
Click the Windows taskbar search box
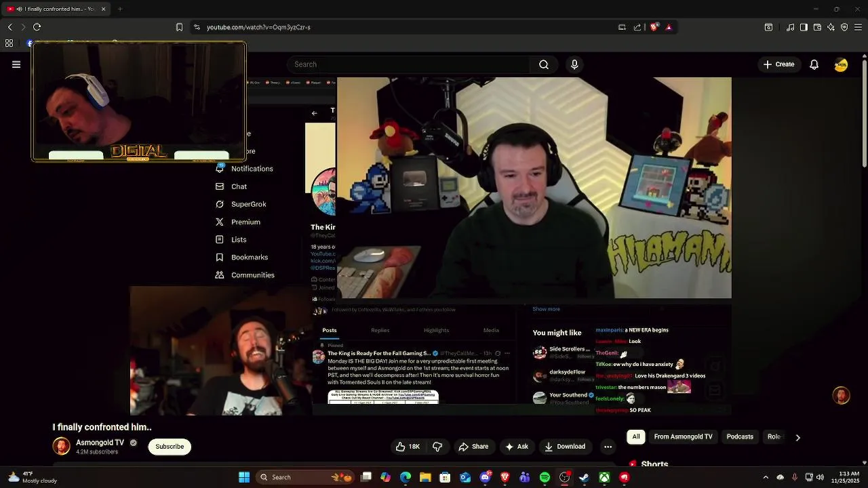pyautogui.click(x=306, y=477)
